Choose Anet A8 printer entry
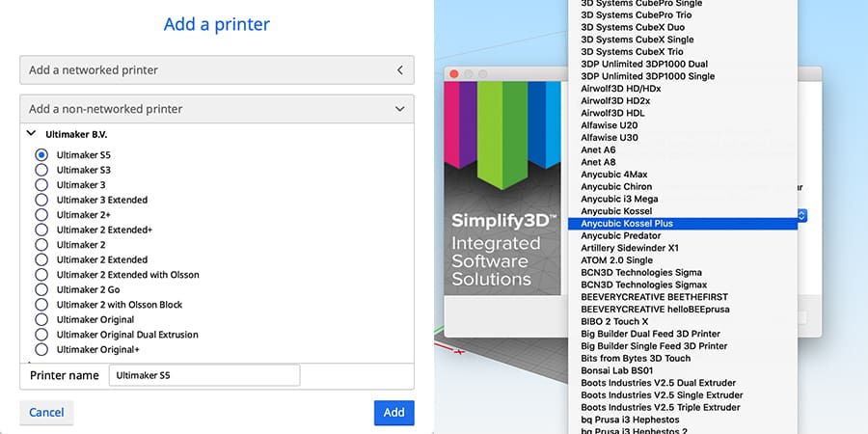The image size is (868, 434). click(x=683, y=162)
